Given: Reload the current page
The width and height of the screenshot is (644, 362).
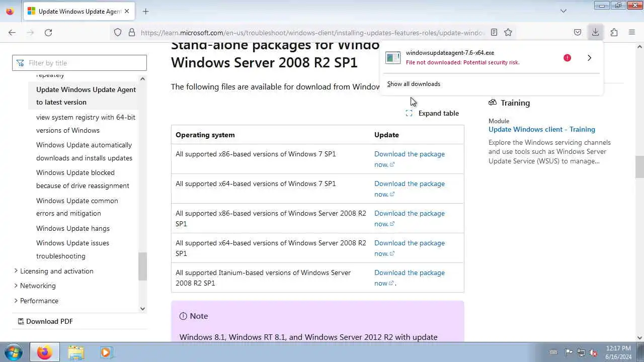Looking at the screenshot, I should [48, 32].
